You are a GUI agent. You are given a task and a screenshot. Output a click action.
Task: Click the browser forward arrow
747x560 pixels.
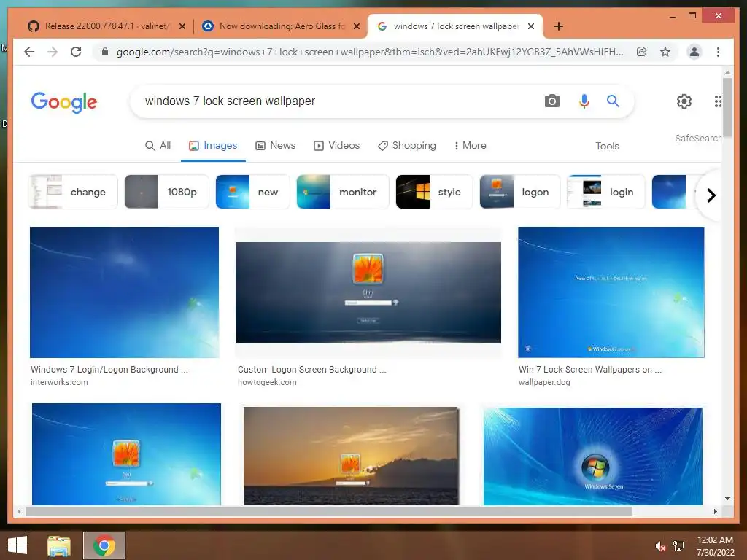click(x=53, y=52)
